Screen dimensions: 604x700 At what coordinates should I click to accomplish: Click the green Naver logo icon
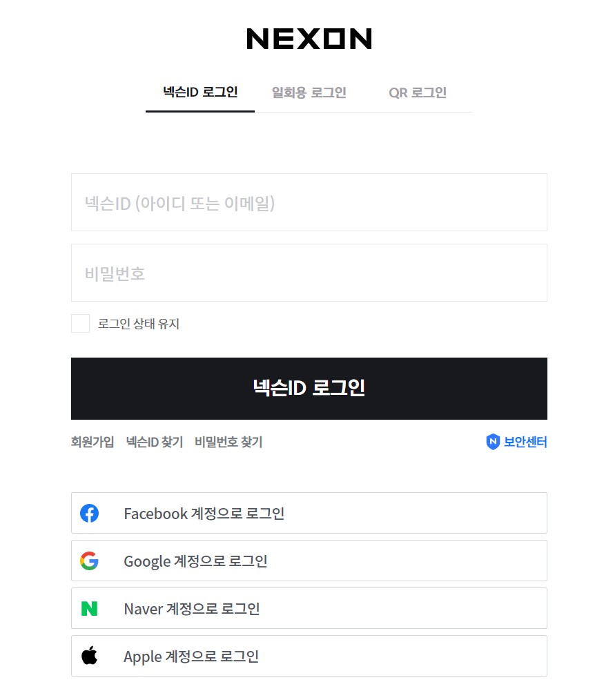(89, 608)
